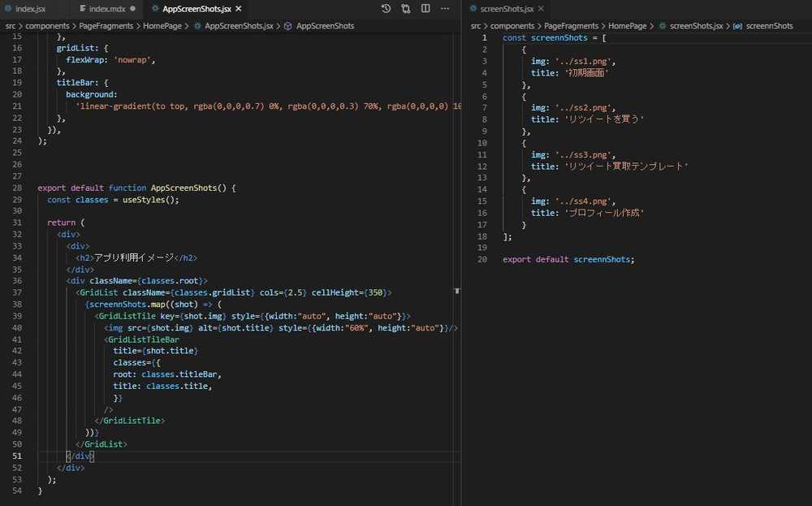Open the timeline history icon in editor toolbar

point(386,9)
